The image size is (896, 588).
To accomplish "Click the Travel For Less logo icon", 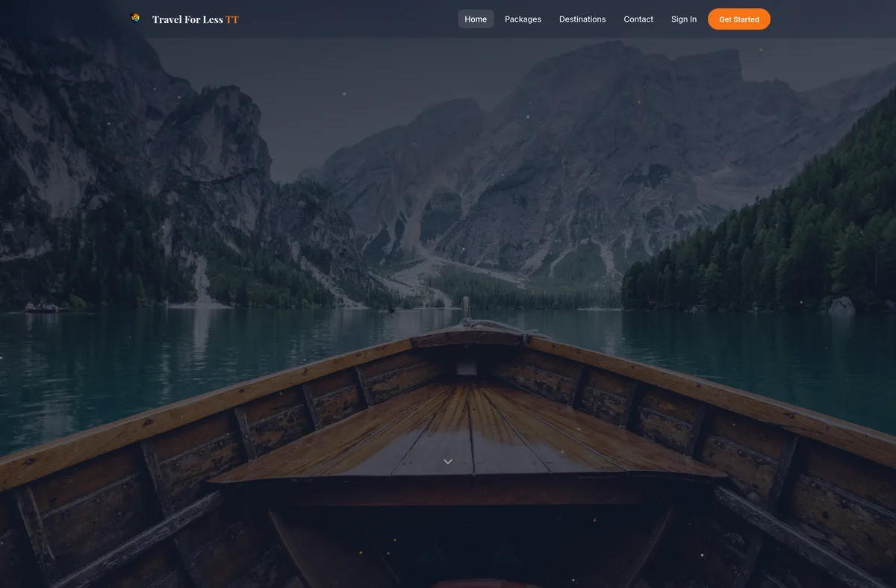I will 135,19.
